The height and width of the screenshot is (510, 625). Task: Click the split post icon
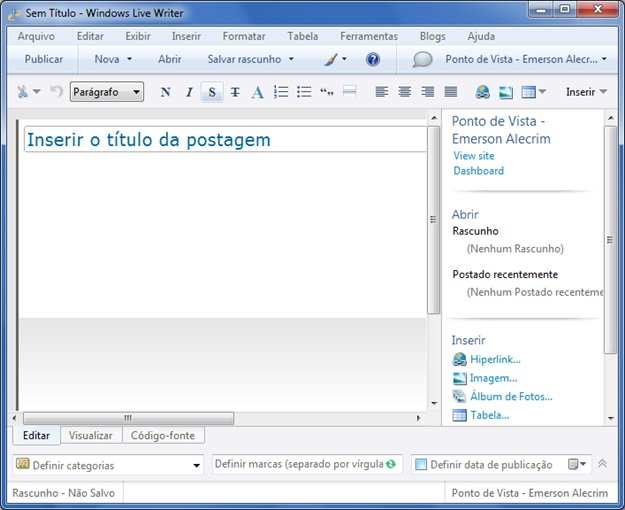[350, 91]
